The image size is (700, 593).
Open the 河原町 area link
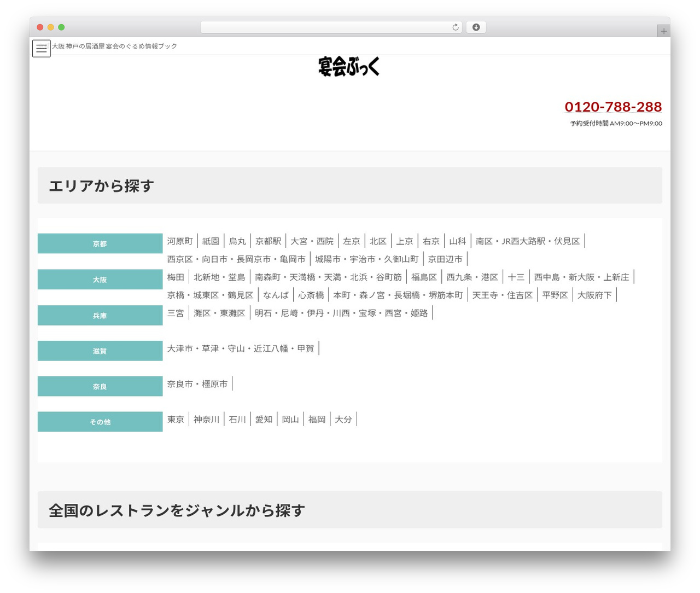[x=180, y=241]
